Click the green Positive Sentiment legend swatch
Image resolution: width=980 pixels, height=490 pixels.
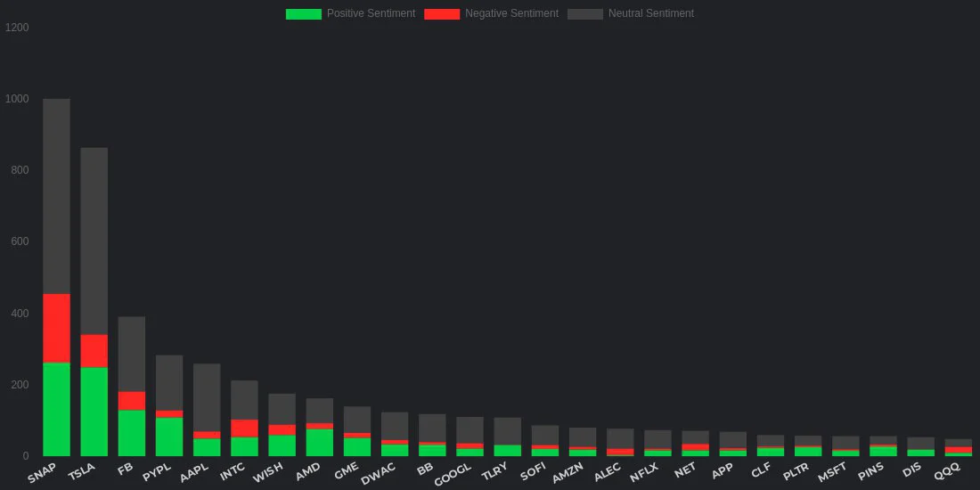[304, 13]
